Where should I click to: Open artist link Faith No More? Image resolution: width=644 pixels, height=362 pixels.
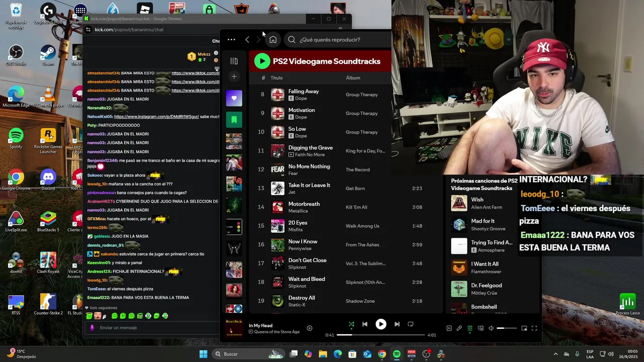309,154
